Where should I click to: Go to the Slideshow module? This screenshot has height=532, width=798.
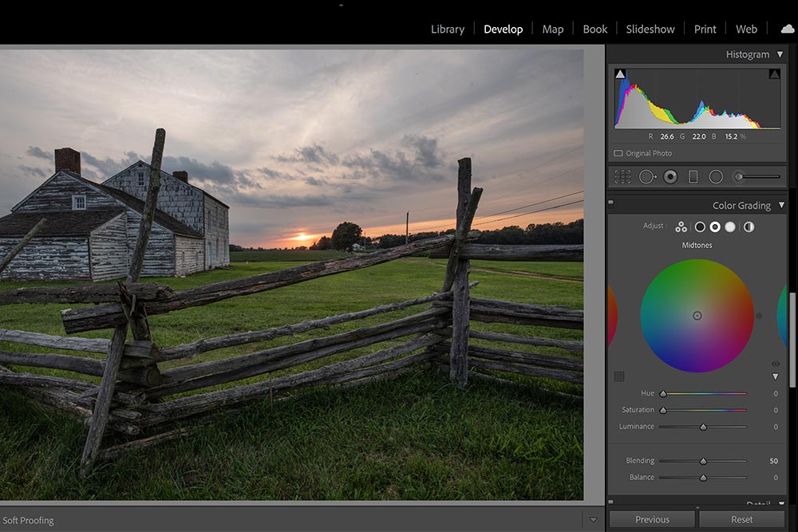650,29
